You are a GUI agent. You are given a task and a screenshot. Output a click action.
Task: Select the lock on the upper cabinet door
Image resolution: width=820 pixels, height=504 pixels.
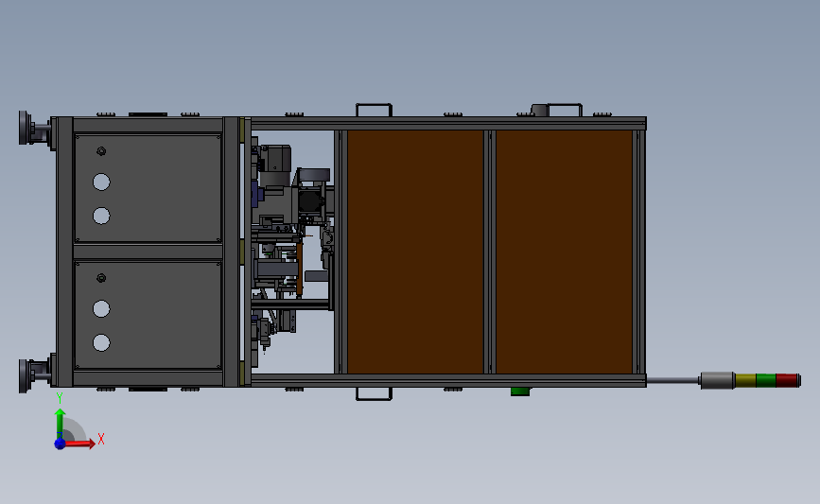pos(101,151)
